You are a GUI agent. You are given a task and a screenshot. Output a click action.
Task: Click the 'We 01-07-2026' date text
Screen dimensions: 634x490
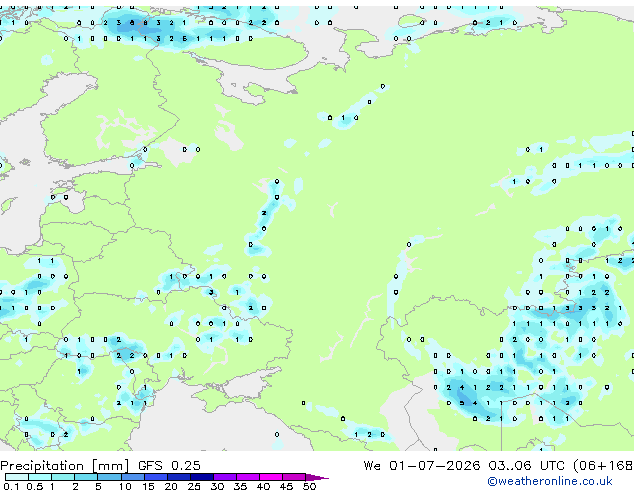(422, 466)
